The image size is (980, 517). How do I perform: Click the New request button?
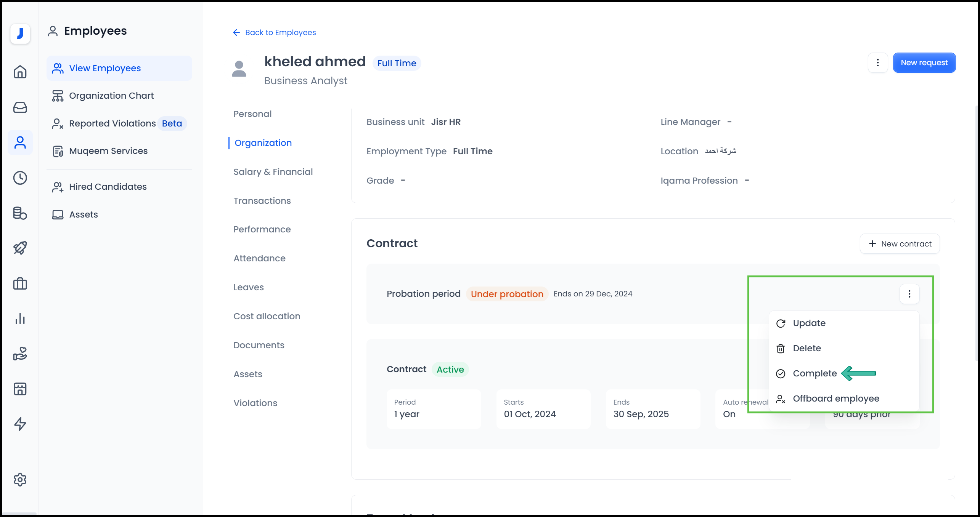tap(924, 62)
